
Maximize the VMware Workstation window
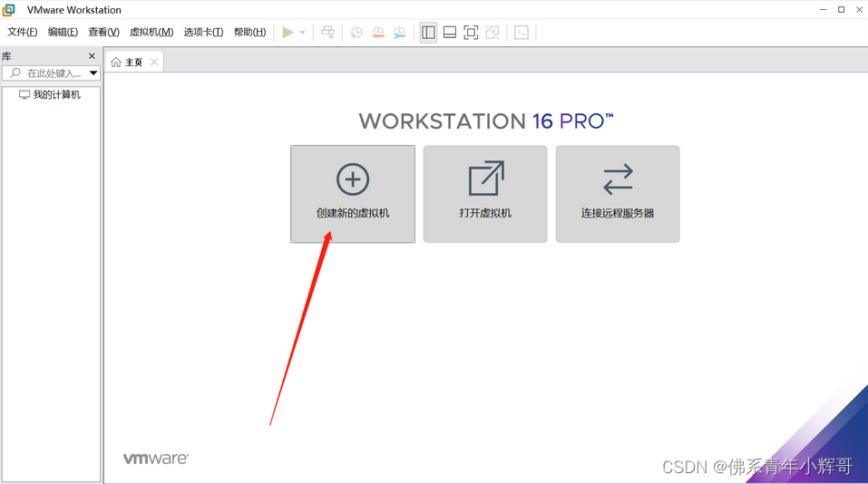pyautogui.click(x=842, y=9)
